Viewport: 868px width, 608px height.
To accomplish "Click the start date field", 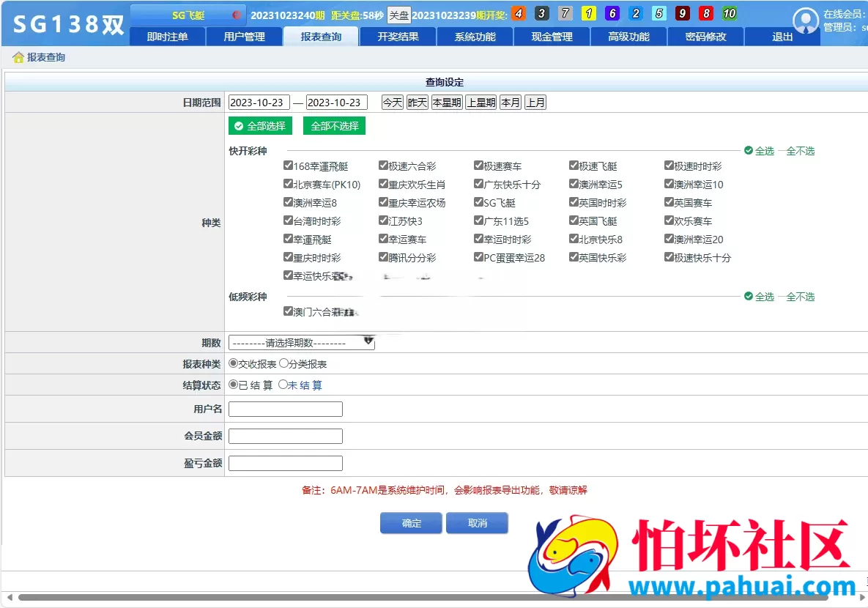I will 259,103.
